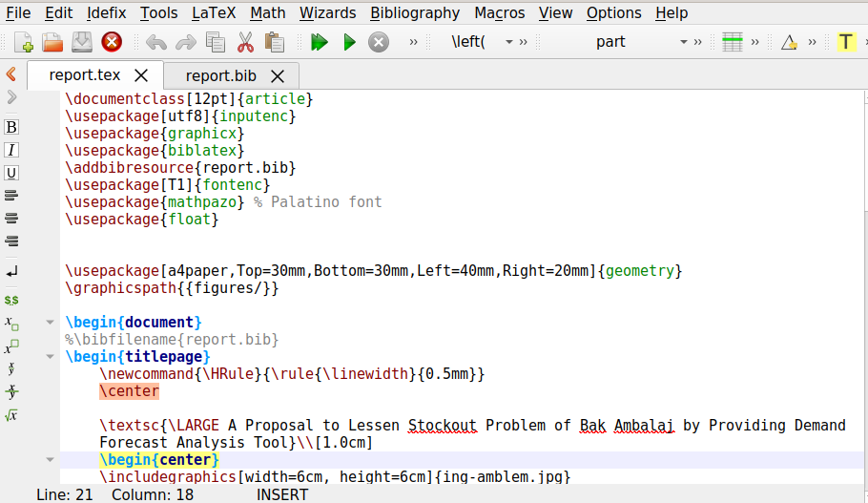Open the Macros menu
Viewport: 868px width, 503px height.
pyautogui.click(x=499, y=12)
